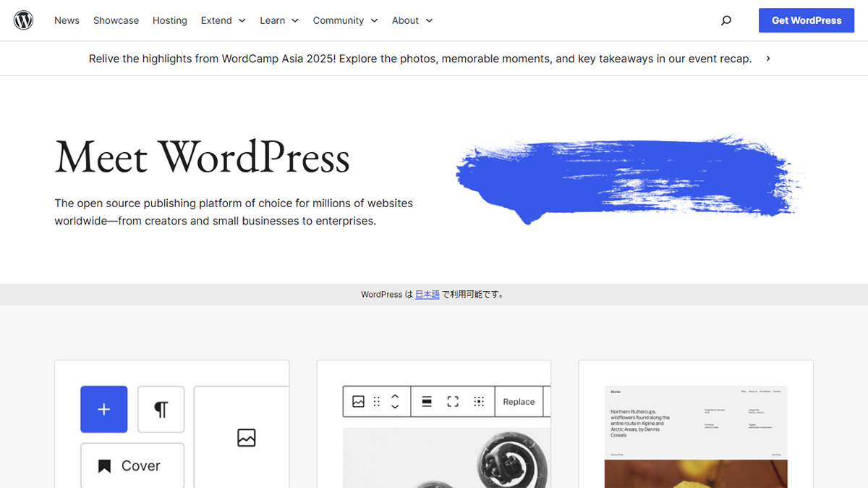Image resolution: width=868 pixels, height=488 pixels.
Task: Expand the Community menu dropdown
Action: coord(345,20)
